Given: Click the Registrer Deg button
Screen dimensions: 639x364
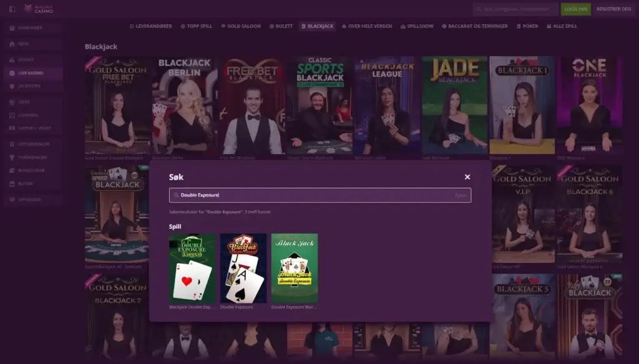Looking at the screenshot, I should tap(614, 9).
